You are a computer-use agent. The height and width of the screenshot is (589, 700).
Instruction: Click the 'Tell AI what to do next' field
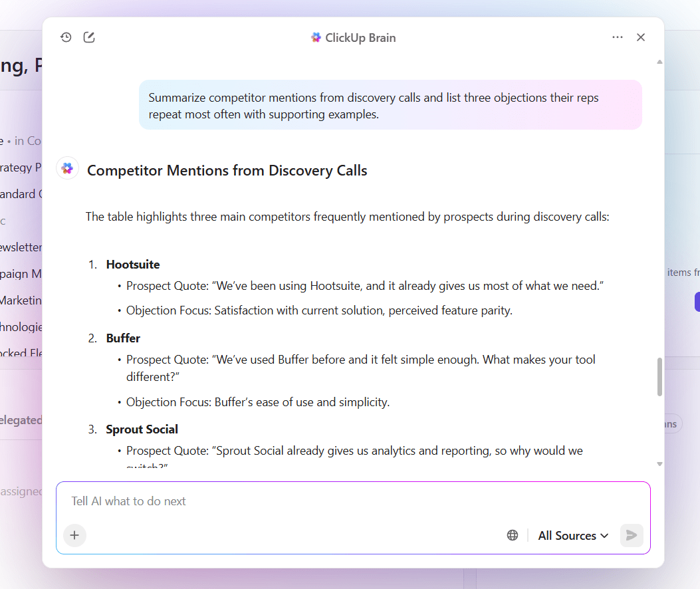click(266, 501)
